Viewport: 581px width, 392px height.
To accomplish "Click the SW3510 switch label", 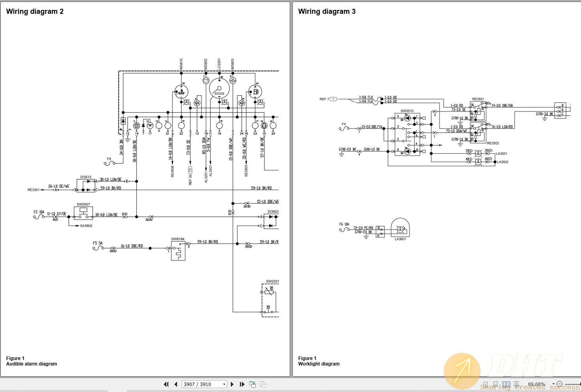I will point(407,111).
